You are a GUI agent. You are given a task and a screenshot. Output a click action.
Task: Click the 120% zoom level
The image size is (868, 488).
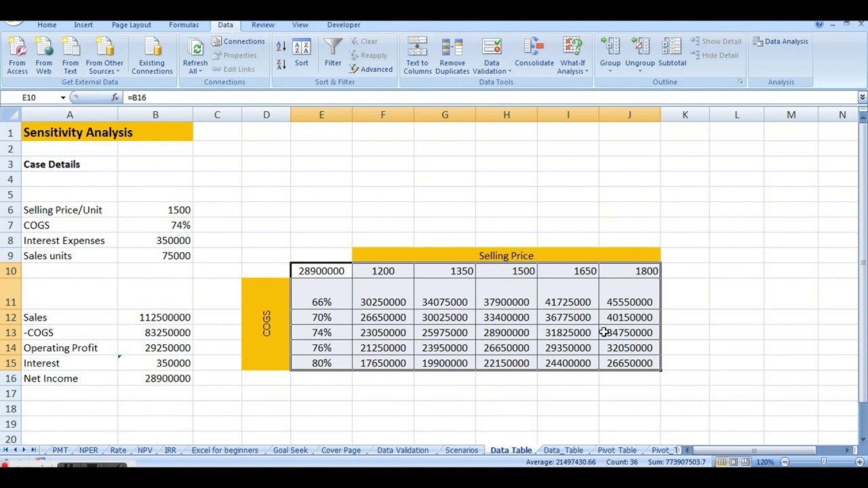[765, 462]
